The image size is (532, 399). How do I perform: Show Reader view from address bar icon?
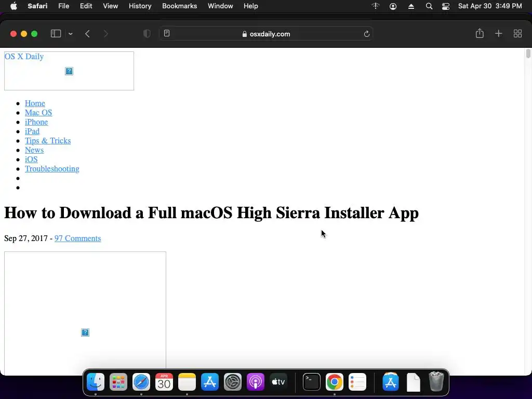(167, 33)
